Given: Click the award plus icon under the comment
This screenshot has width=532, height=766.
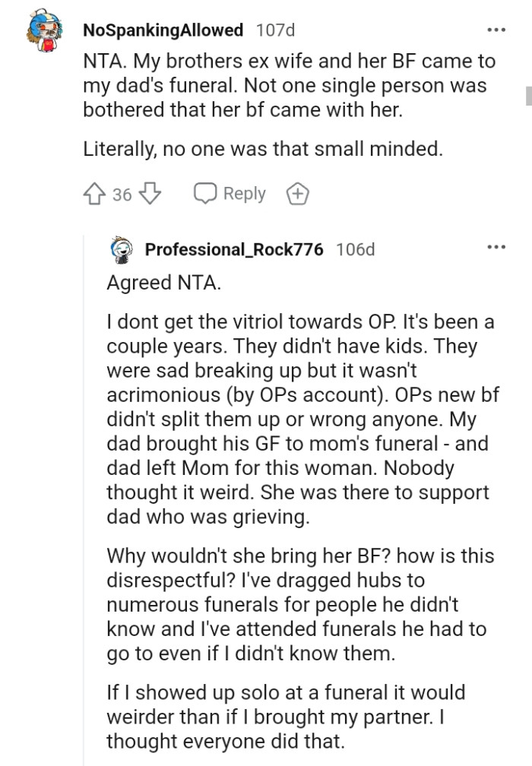Looking at the screenshot, I should [297, 193].
